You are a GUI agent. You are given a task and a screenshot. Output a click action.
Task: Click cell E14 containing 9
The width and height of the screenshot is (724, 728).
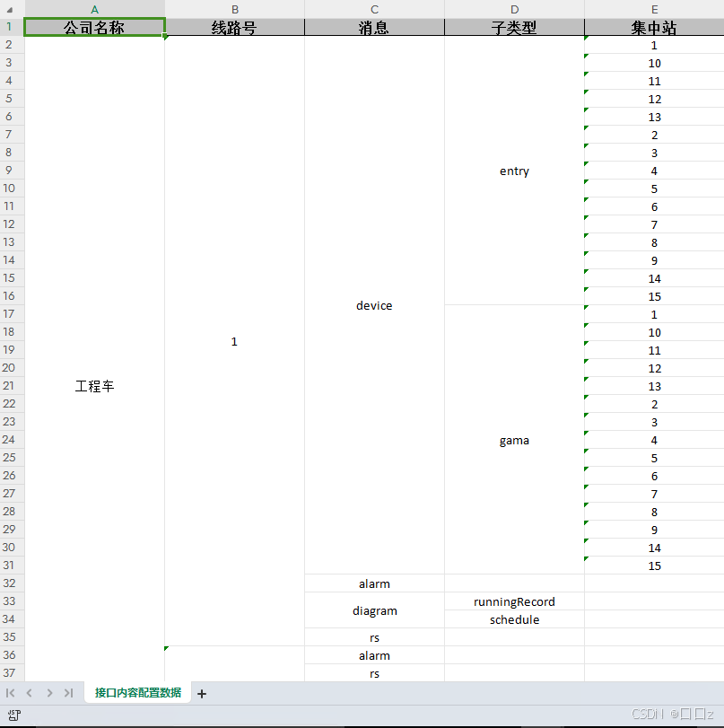click(654, 260)
